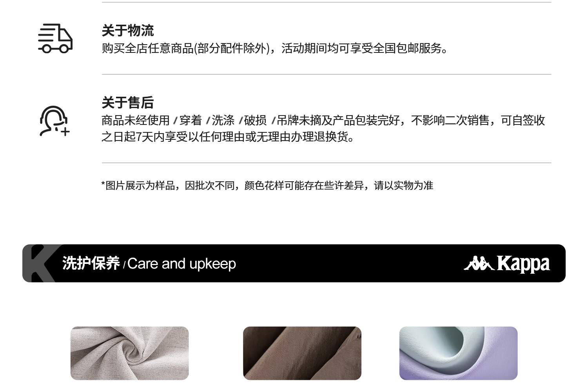
Task: Click the black Care and upkeep banner
Action: (x=294, y=263)
